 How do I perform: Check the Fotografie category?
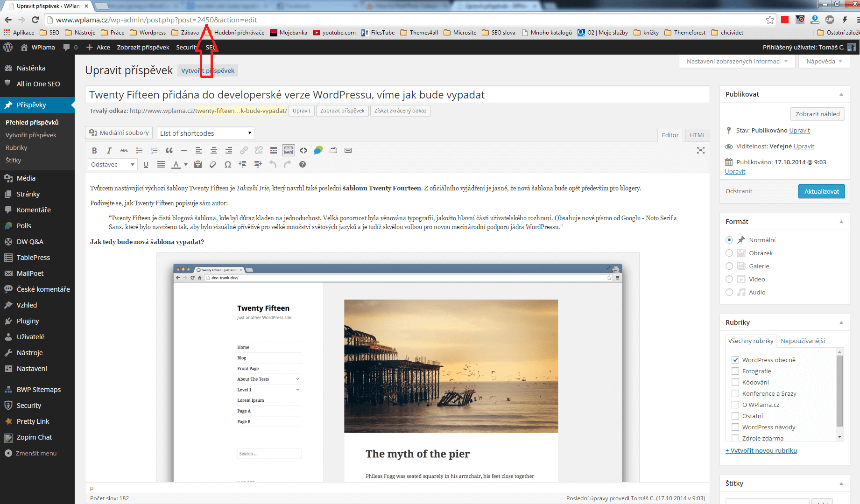coord(735,371)
